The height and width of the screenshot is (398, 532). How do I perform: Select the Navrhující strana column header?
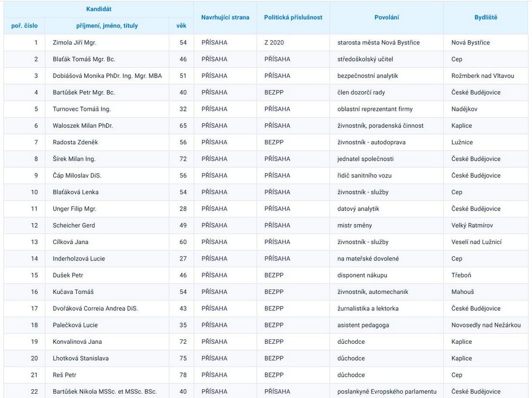tap(225, 17)
